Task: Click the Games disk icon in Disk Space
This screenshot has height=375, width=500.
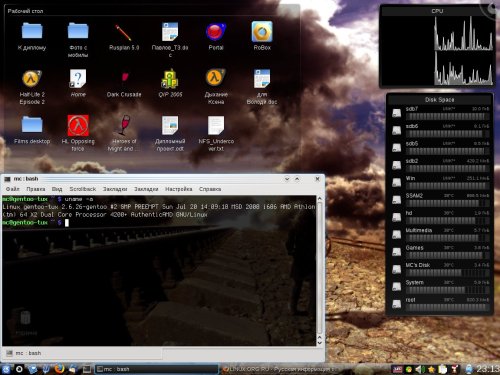Action: pos(397,252)
